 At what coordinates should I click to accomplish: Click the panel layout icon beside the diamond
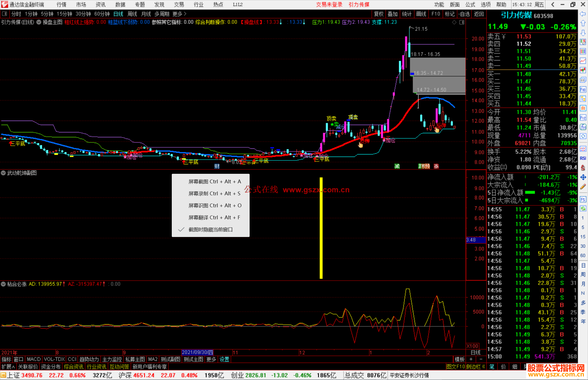click(462, 22)
